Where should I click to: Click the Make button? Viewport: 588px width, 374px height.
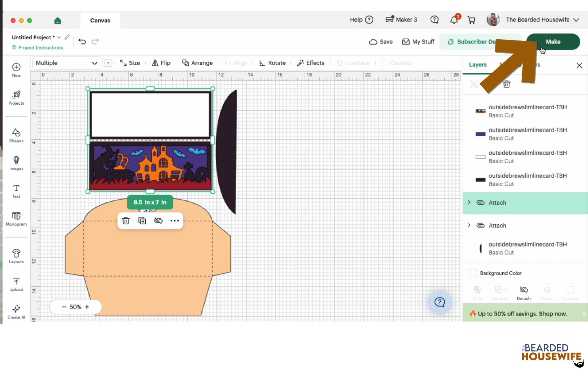553,42
